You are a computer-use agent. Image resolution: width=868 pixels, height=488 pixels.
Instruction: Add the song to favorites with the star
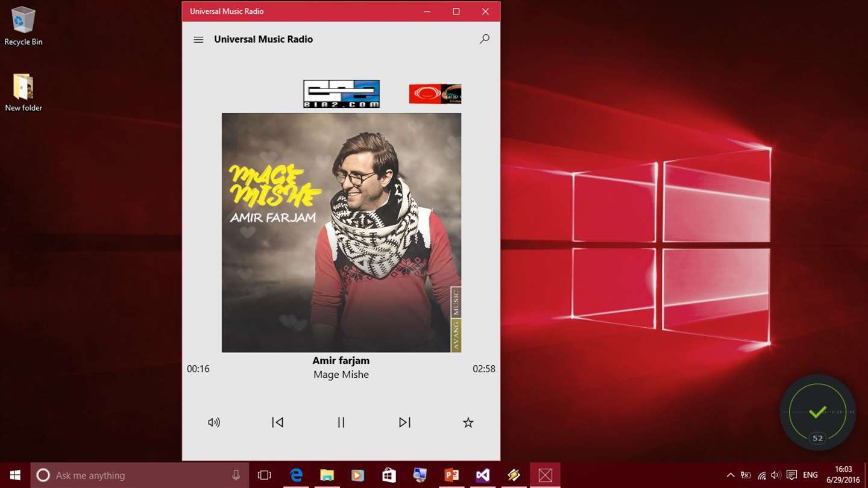click(x=468, y=422)
